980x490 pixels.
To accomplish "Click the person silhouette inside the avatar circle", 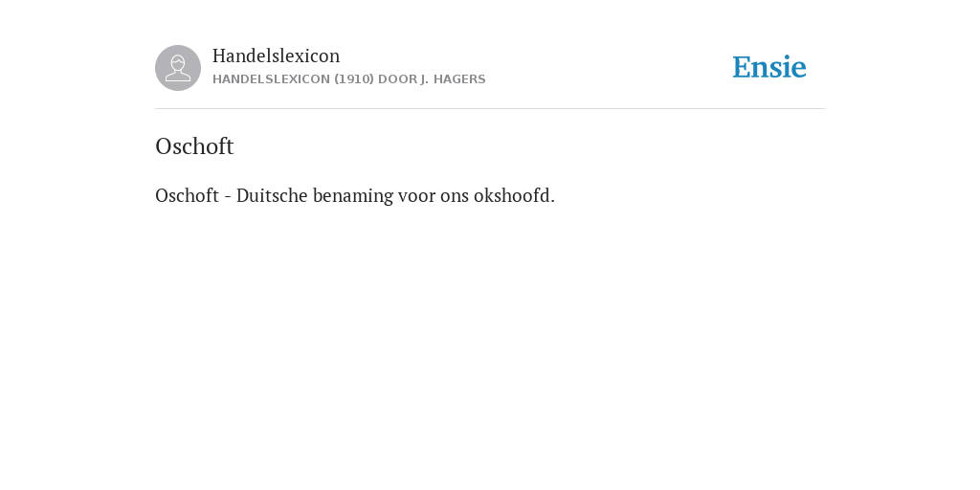I will point(178,68).
